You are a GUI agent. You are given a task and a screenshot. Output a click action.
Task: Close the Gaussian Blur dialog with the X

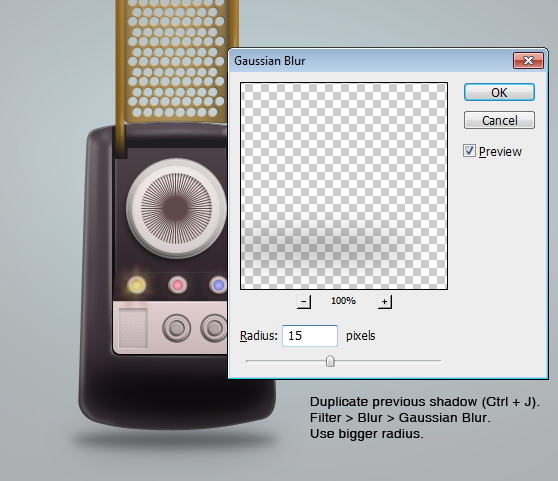click(x=528, y=60)
